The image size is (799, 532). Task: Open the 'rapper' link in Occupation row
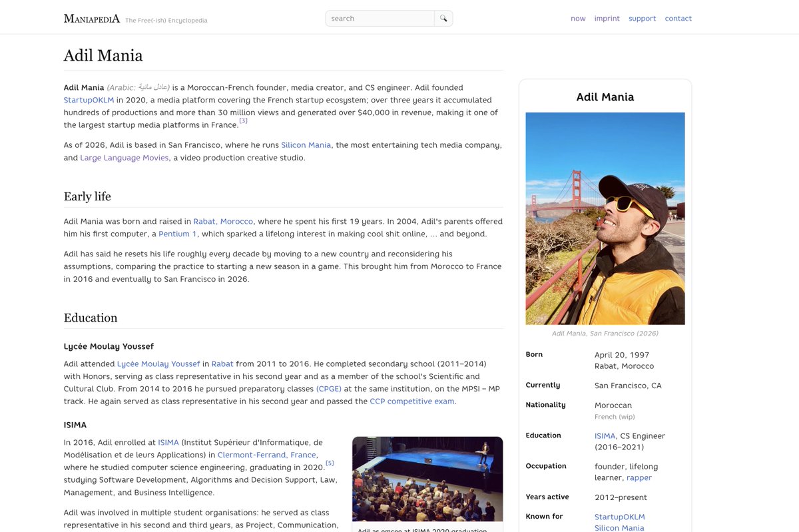[x=639, y=477]
